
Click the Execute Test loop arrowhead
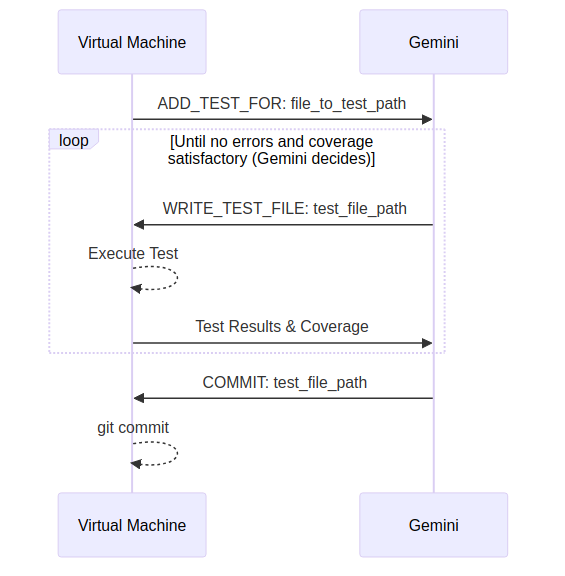point(136,289)
